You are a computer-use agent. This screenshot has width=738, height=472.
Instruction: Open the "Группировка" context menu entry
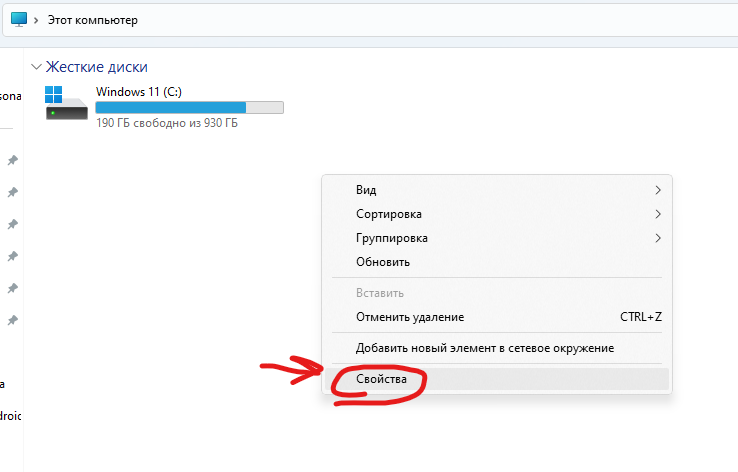tap(392, 238)
